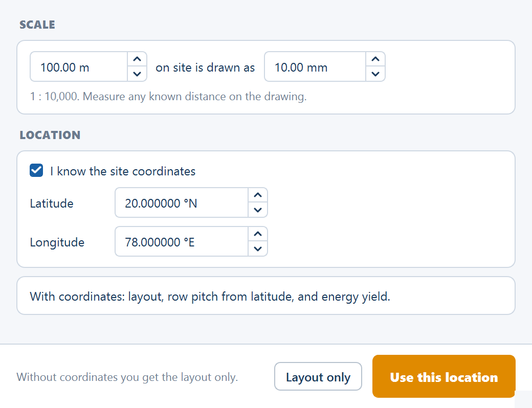Screen dimensions: 532x408
Task: Click the Latitude label
Action: [52, 203]
